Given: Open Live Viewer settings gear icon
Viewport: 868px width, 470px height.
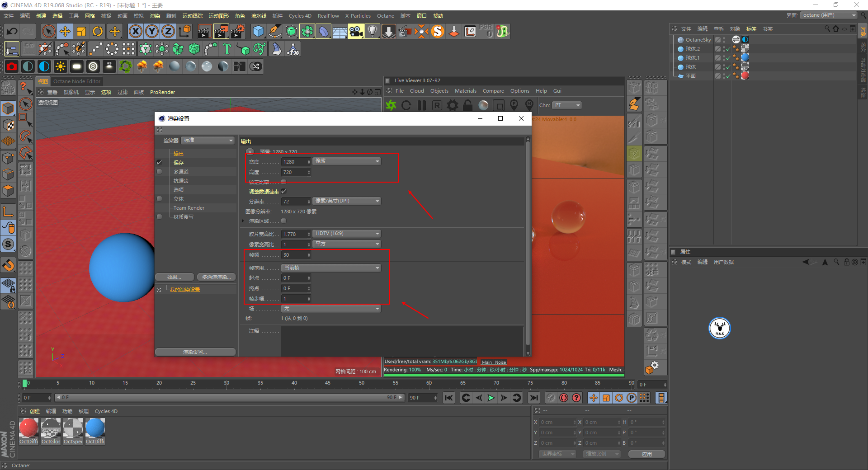Looking at the screenshot, I should (x=453, y=105).
